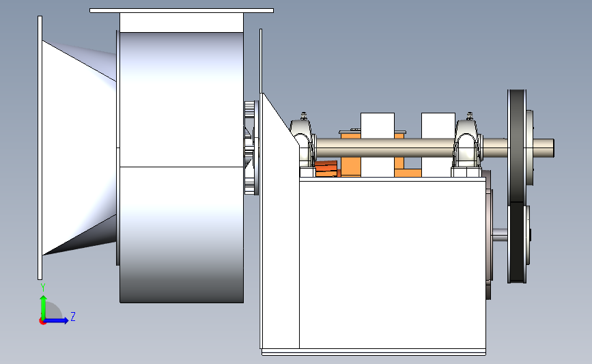Click the green Y axis arrow of triad
The image size is (592, 364).
44,307
